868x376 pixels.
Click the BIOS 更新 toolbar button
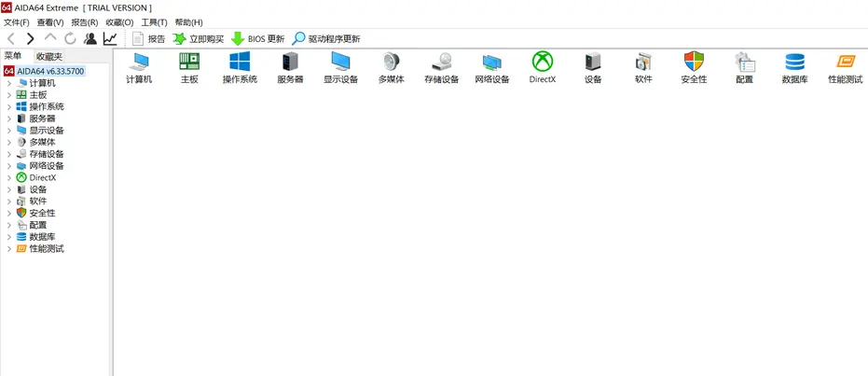click(257, 39)
